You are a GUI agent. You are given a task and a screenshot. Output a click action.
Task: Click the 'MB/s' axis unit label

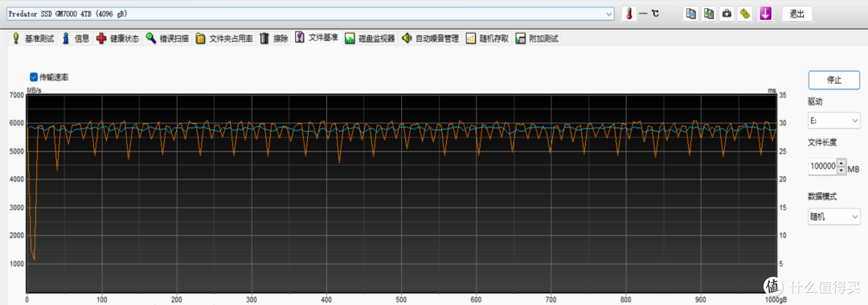point(35,90)
